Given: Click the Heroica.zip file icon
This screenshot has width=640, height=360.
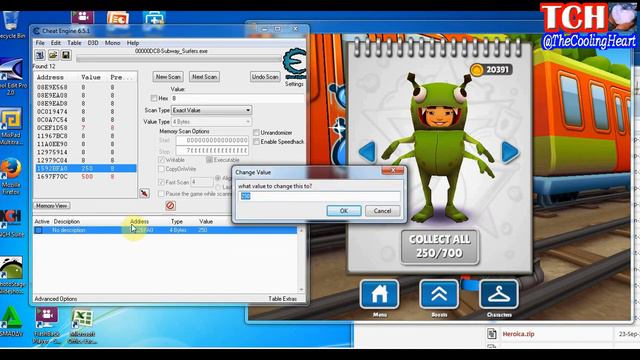Looking at the screenshot, I should pos(492,334).
